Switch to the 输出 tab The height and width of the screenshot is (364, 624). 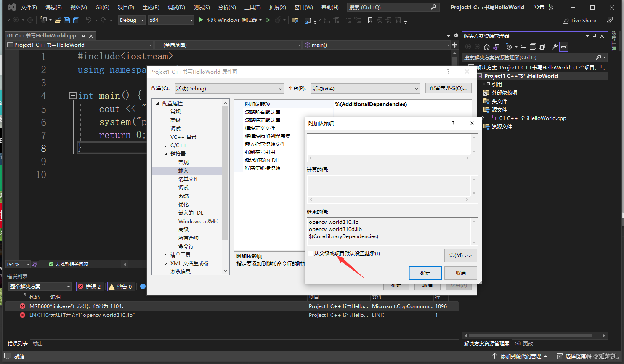(x=38, y=344)
